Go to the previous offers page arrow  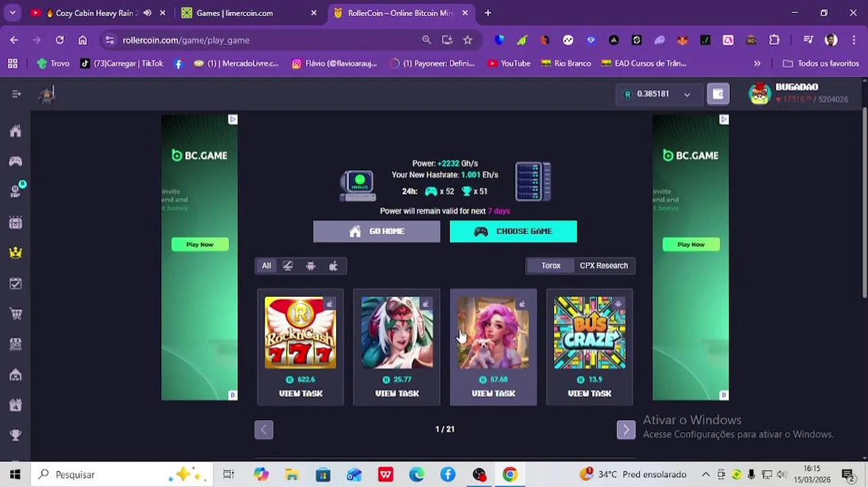click(x=264, y=430)
